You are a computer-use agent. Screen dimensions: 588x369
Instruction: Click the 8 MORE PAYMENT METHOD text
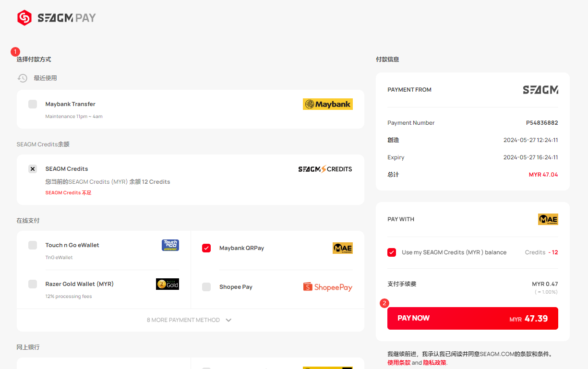[x=183, y=320]
